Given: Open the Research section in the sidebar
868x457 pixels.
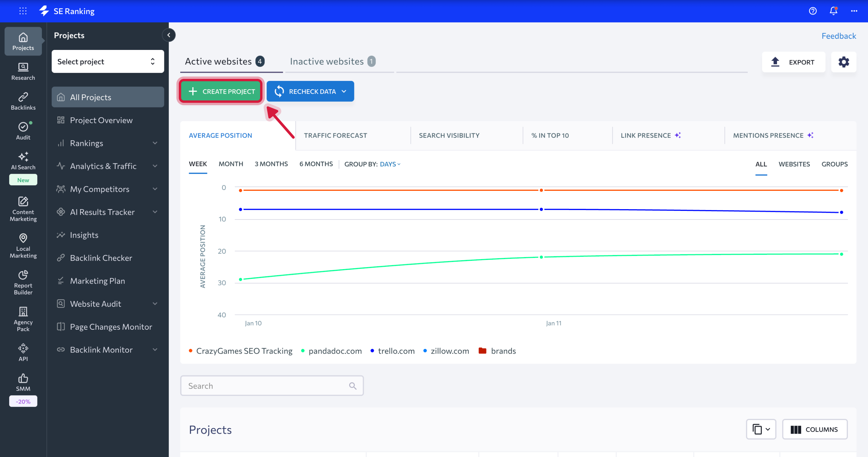Looking at the screenshot, I should coord(23,71).
